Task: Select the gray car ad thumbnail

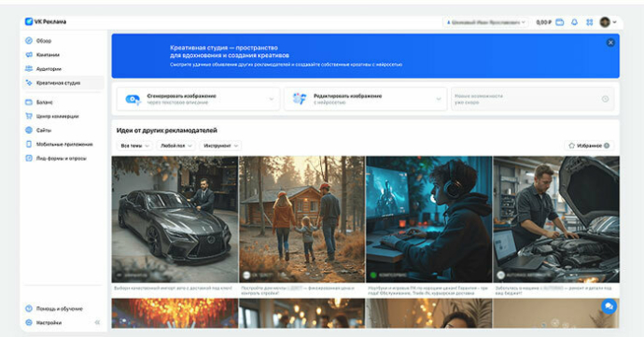Action: (x=175, y=219)
